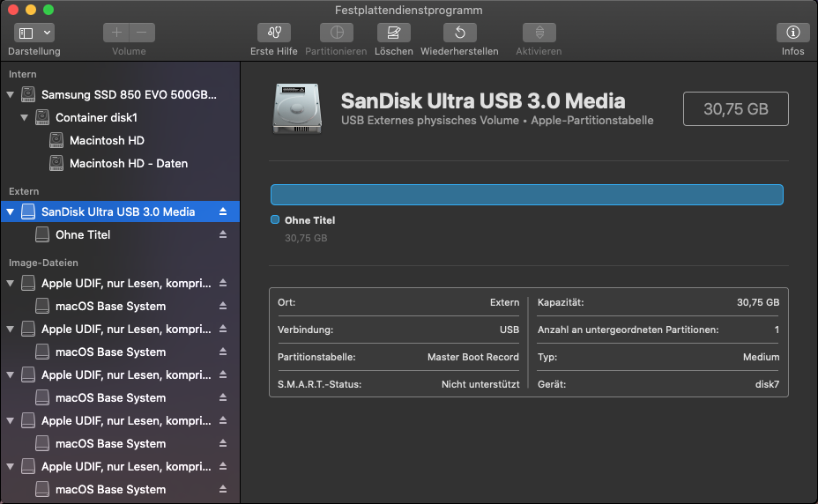Screen dimensions: 818x504
Task: Click the Image-Dateien section header
Action: coord(43,263)
